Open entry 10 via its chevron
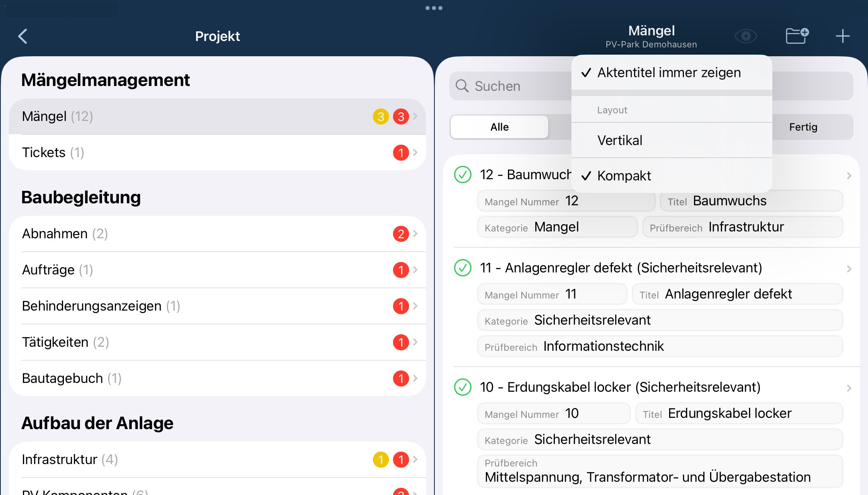The height and width of the screenshot is (495, 868). pos(849,388)
